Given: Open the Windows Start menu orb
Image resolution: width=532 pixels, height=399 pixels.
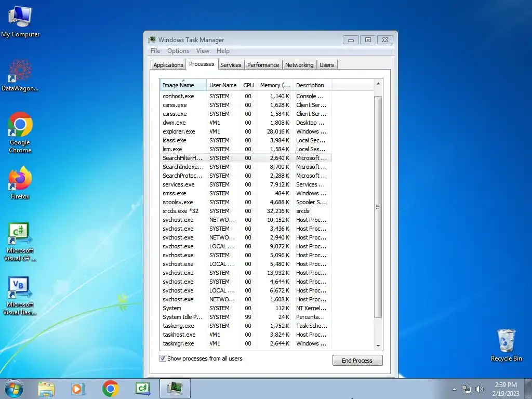Looking at the screenshot, I should [14, 389].
